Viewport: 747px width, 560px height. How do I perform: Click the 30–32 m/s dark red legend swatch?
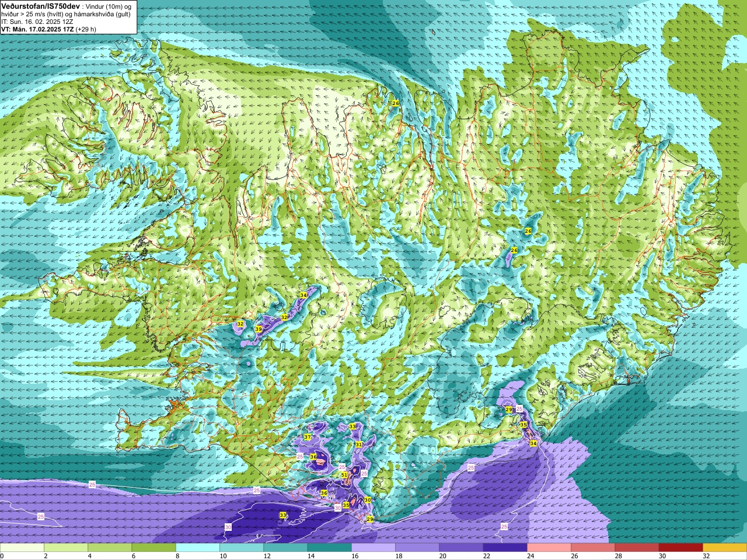(x=680, y=548)
